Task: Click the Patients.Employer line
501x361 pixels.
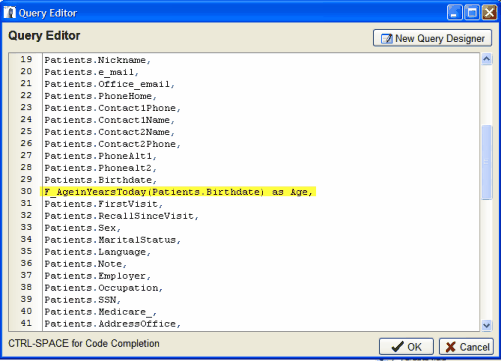Action: 97,276
